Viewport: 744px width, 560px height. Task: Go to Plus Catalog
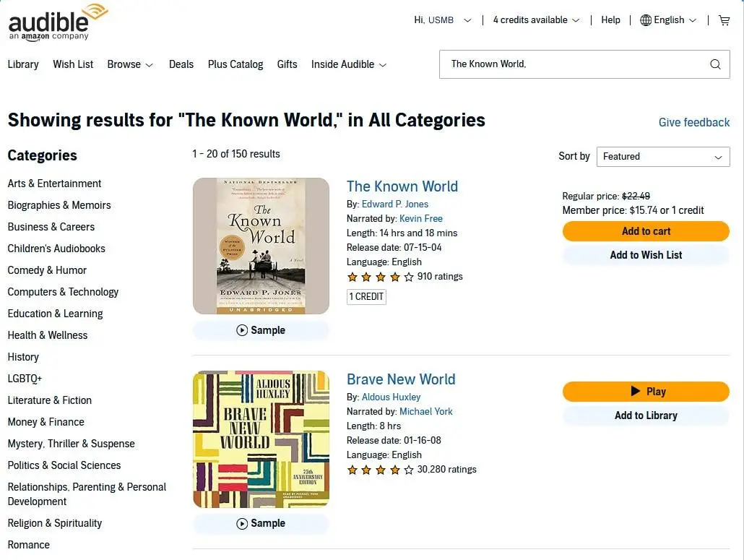pyautogui.click(x=235, y=64)
